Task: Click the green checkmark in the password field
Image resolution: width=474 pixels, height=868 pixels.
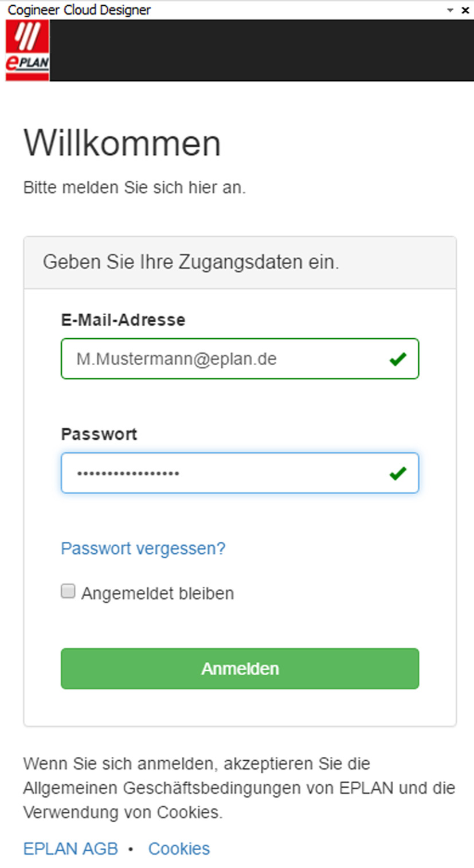Action: pyautogui.click(x=397, y=474)
